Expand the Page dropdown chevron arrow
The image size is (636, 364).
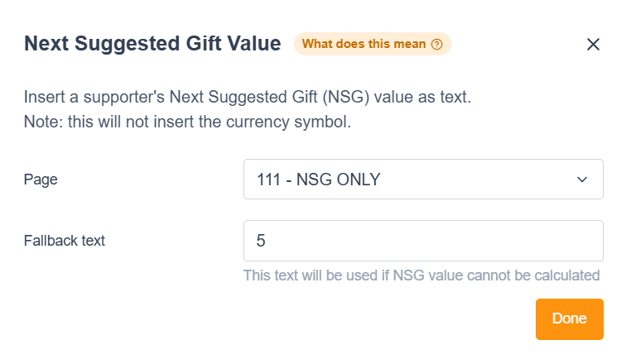pos(582,180)
